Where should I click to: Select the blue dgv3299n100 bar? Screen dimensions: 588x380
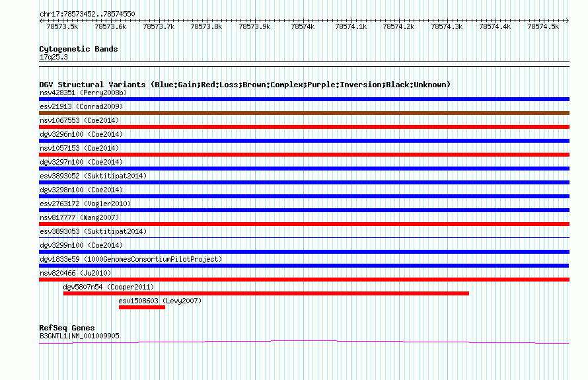(x=304, y=252)
